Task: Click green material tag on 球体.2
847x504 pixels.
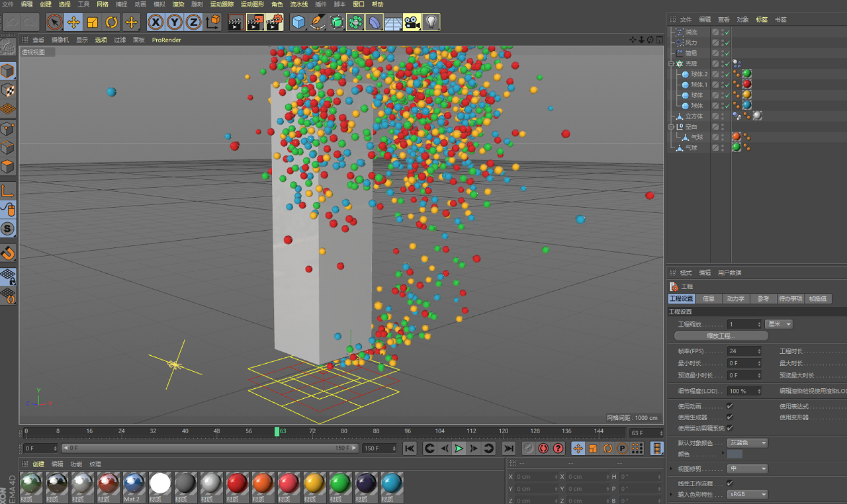Action: 747,74
